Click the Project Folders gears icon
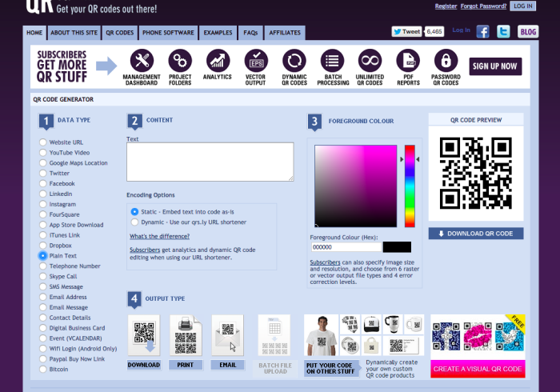 click(180, 61)
